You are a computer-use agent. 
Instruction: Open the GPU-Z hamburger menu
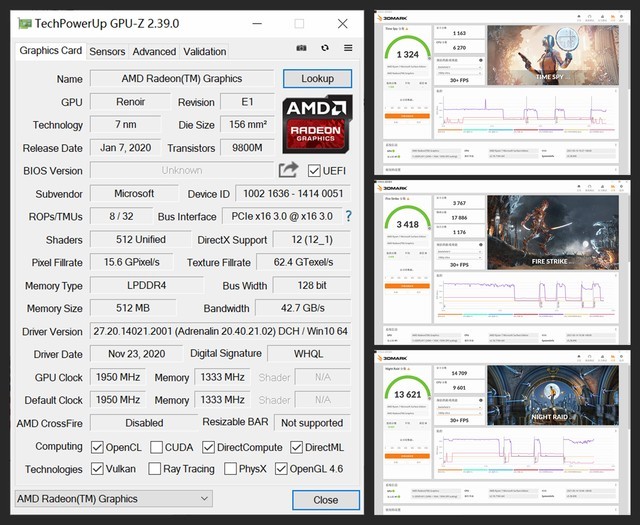(348, 48)
